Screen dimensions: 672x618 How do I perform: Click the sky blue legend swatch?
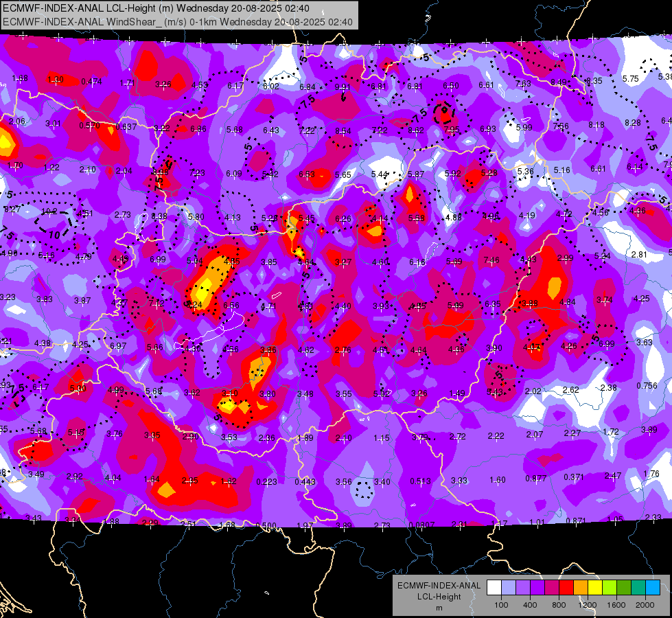tap(653, 587)
